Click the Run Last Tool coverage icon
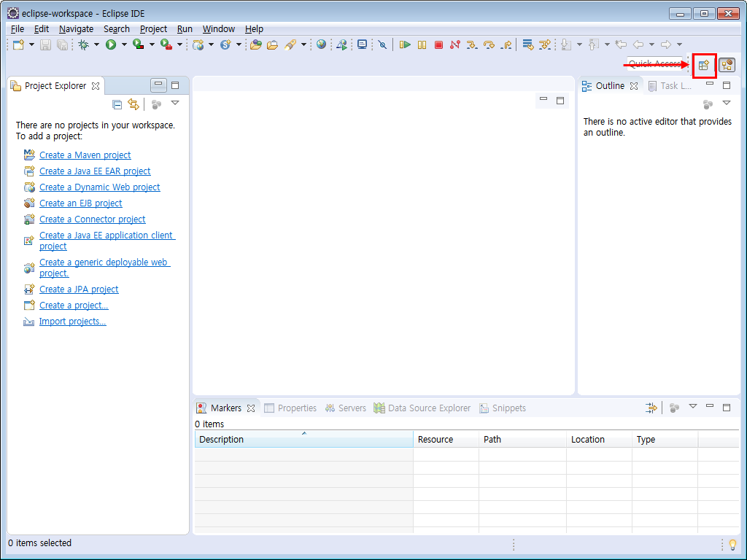The height and width of the screenshot is (560, 747). (139, 44)
